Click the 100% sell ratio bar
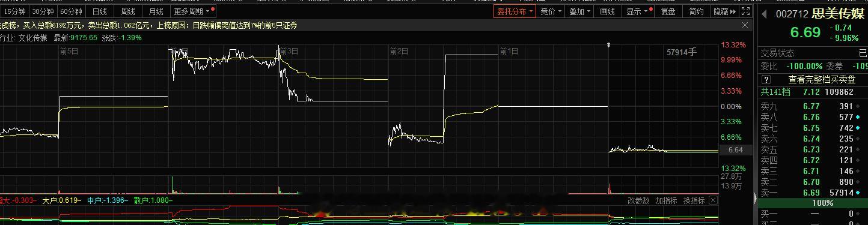Screen dimensions: 868x225 (812, 203)
